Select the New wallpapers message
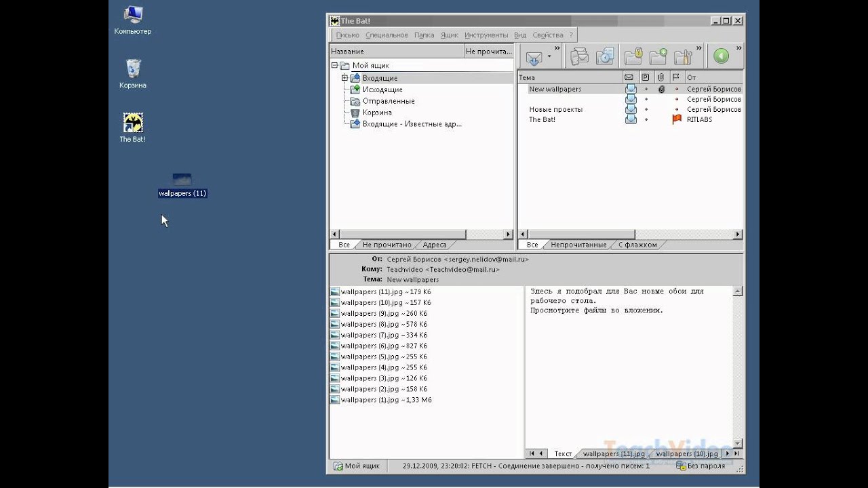 555,89
